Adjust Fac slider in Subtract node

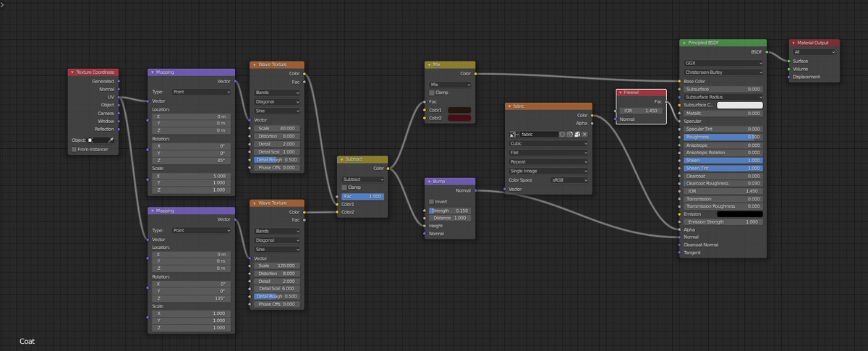[362, 196]
